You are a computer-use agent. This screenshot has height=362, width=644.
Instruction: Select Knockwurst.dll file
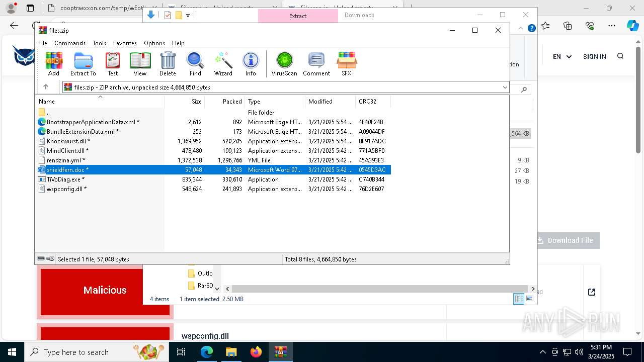[x=213, y=141]
